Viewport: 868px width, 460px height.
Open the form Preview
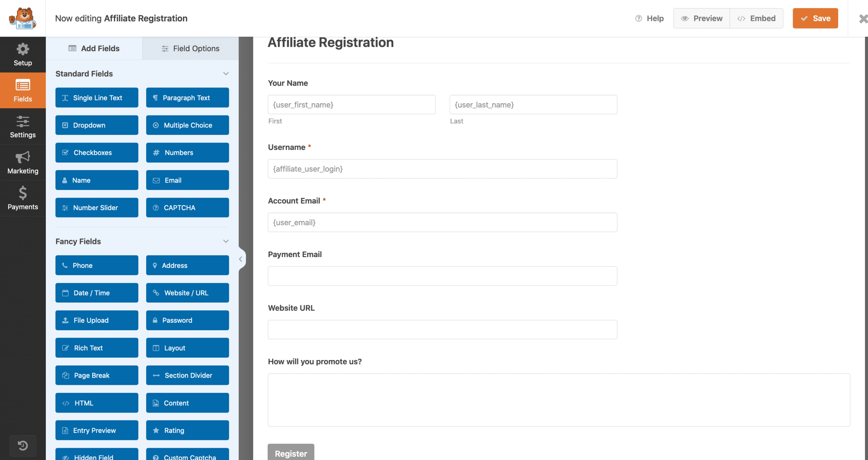(x=701, y=18)
